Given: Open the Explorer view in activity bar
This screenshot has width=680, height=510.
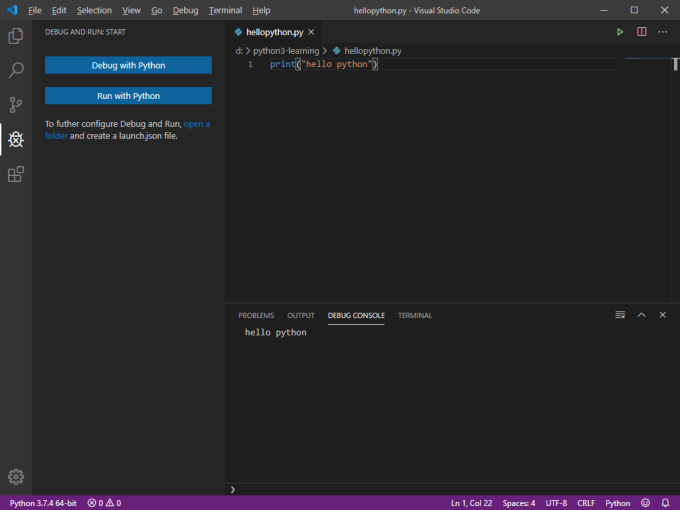Looking at the screenshot, I should click(x=16, y=36).
